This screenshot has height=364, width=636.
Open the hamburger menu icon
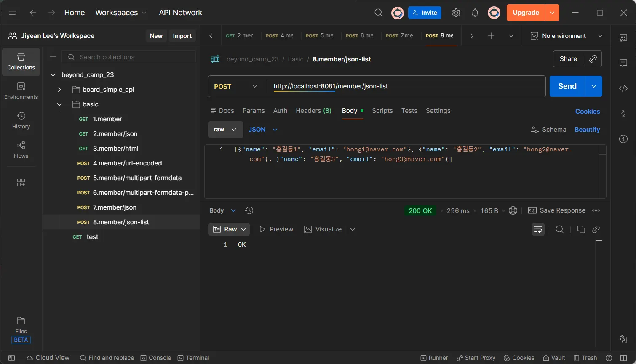click(12, 13)
